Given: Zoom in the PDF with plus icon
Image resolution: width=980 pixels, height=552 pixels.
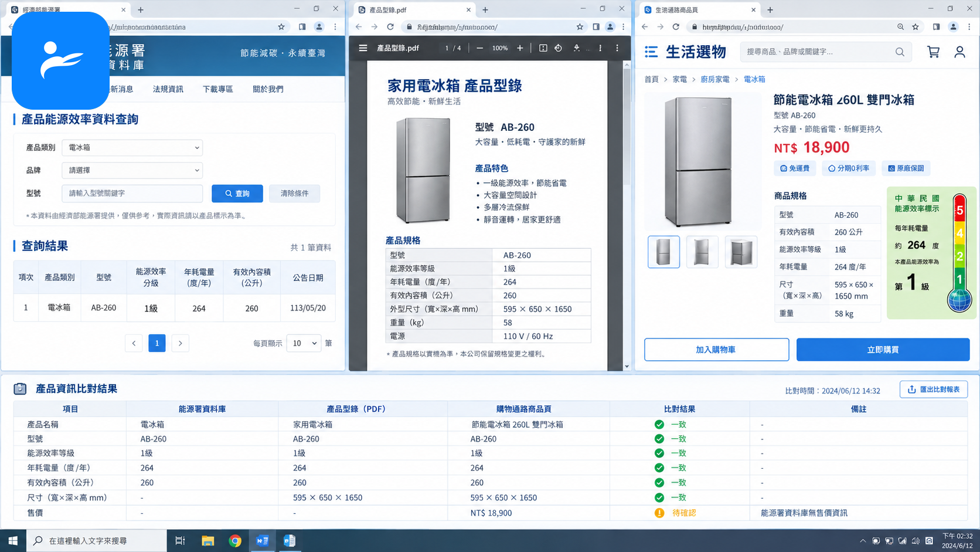Looking at the screenshot, I should [520, 48].
